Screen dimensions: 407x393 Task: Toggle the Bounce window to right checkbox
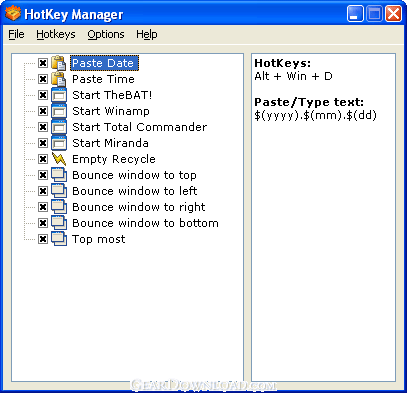(43, 207)
